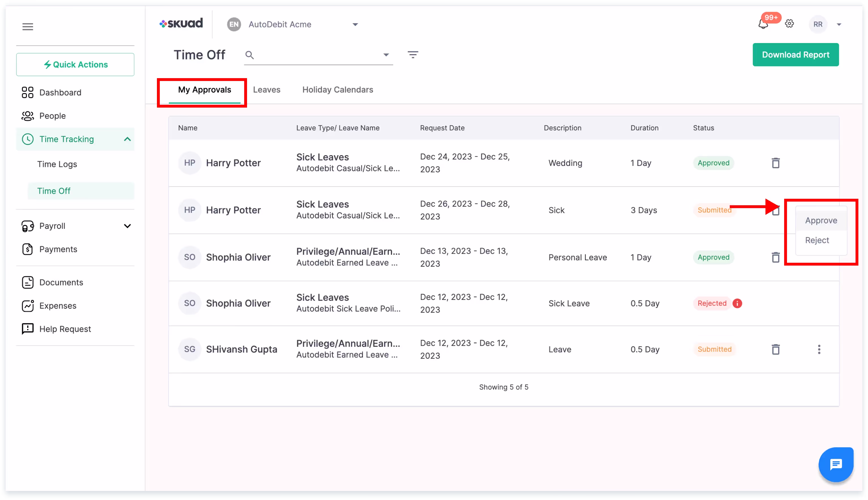
Task: Open the settings gear icon
Action: pyautogui.click(x=789, y=24)
